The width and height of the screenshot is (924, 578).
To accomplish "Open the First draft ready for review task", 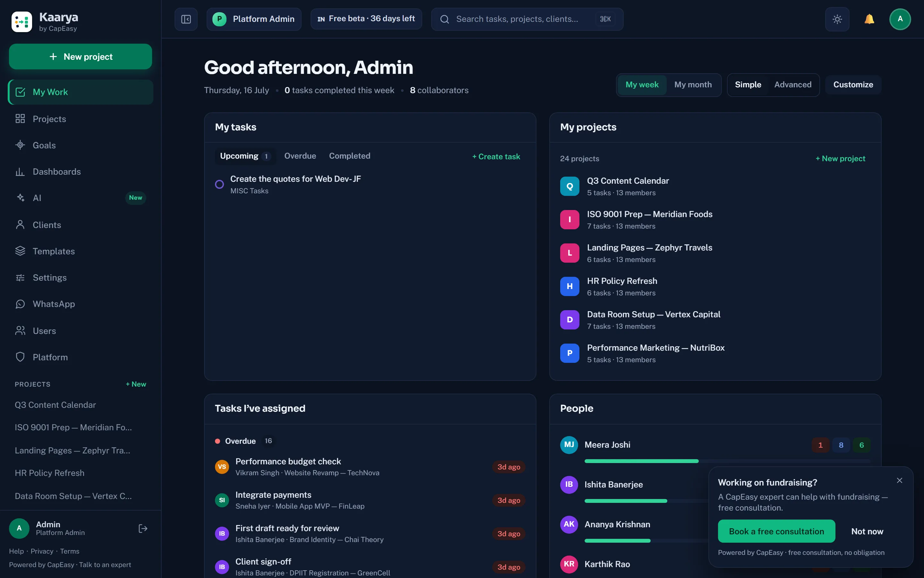I will [x=370, y=533].
